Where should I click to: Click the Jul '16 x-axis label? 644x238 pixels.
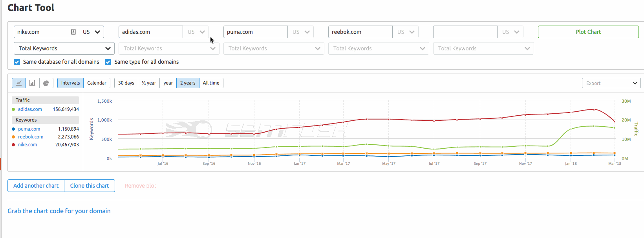[x=163, y=164]
